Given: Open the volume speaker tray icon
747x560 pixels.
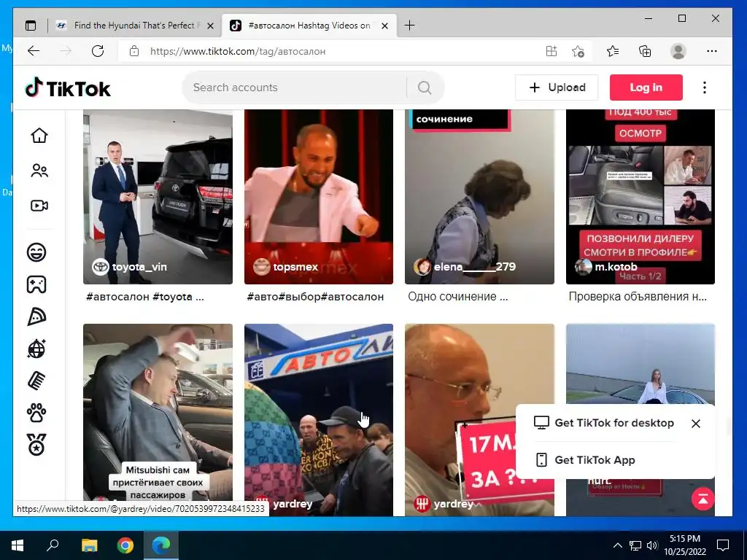Looking at the screenshot, I should click(651, 545).
